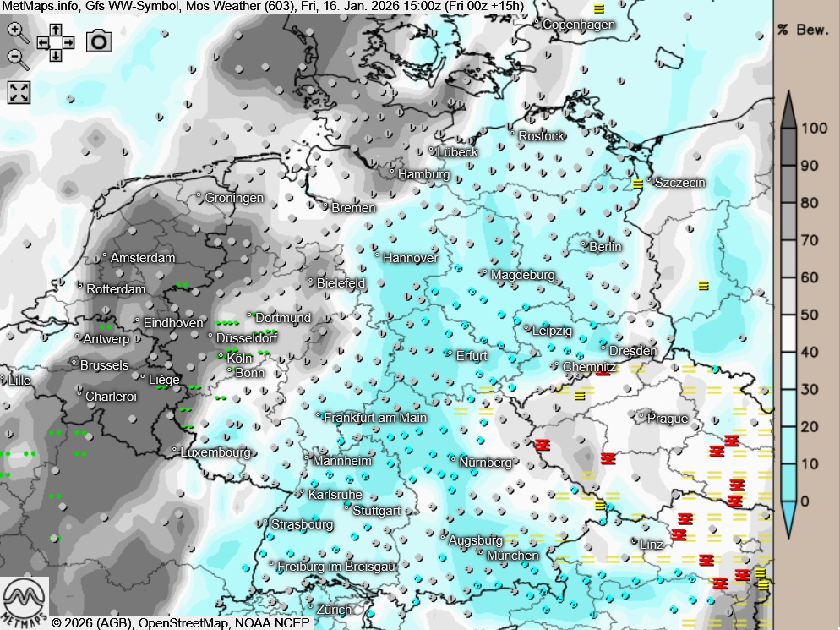The width and height of the screenshot is (840, 630).
Task: Pan the map right with arrow button
Action: tap(68, 42)
